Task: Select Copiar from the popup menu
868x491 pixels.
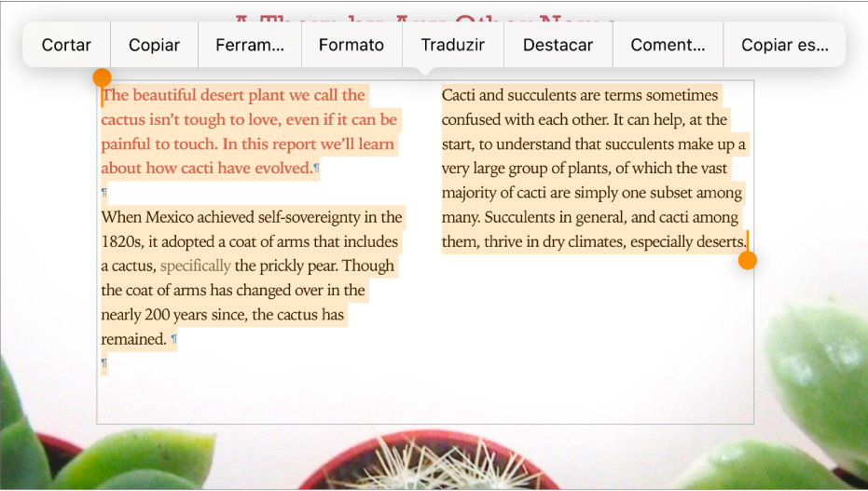Action: coord(154,45)
